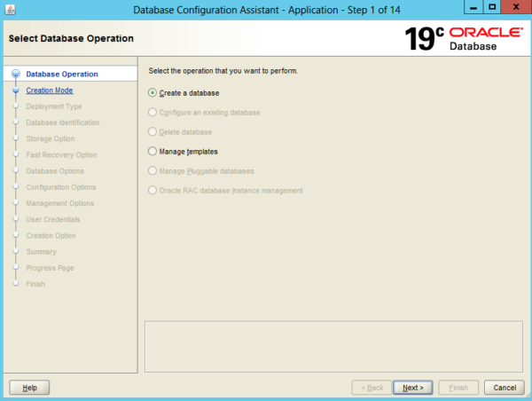
Task: Maximize the Database Configuration Assistant window
Action: (491, 7)
